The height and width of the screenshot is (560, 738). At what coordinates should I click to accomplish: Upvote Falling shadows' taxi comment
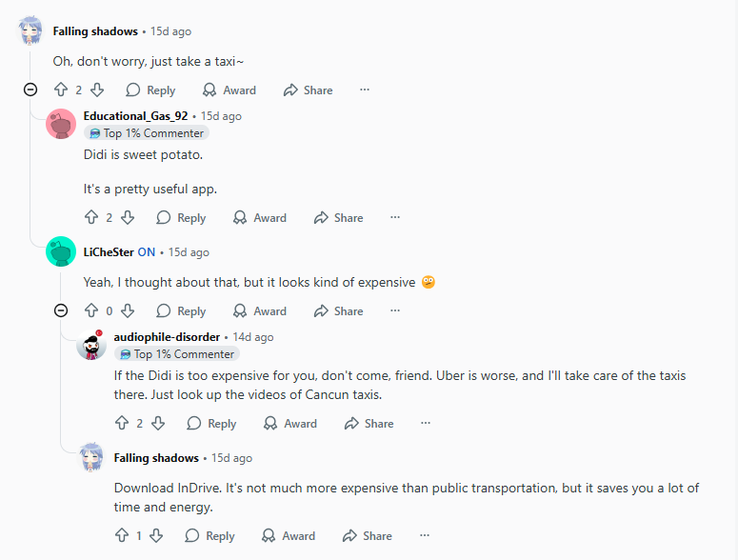point(61,90)
